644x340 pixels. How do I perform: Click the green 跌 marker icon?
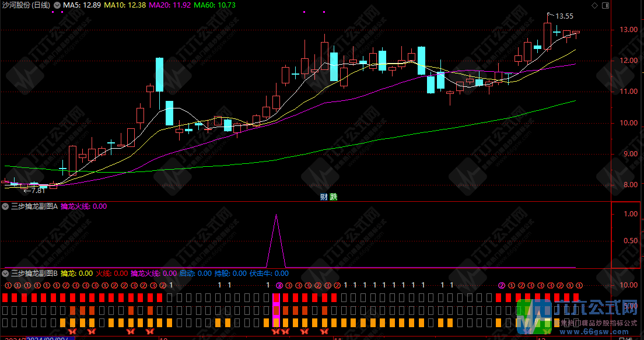point(333,197)
